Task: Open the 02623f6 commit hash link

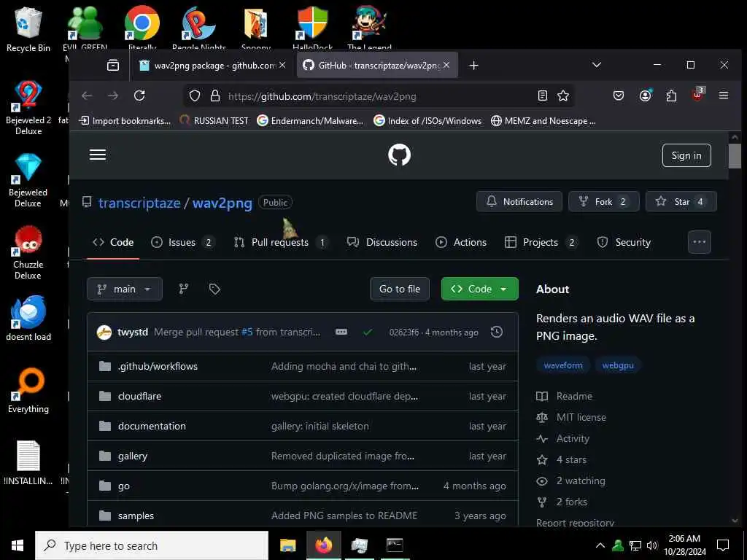Action: 404,332
